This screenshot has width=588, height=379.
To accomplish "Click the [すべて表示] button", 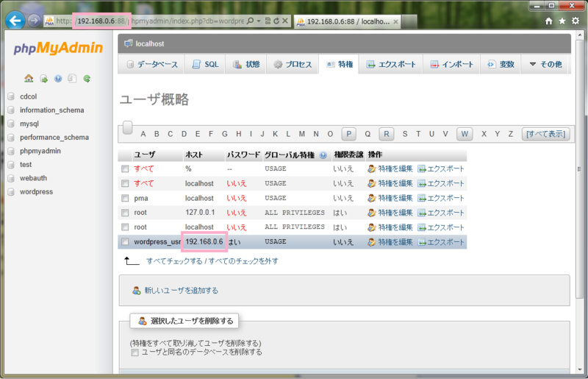I will [x=545, y=134].
